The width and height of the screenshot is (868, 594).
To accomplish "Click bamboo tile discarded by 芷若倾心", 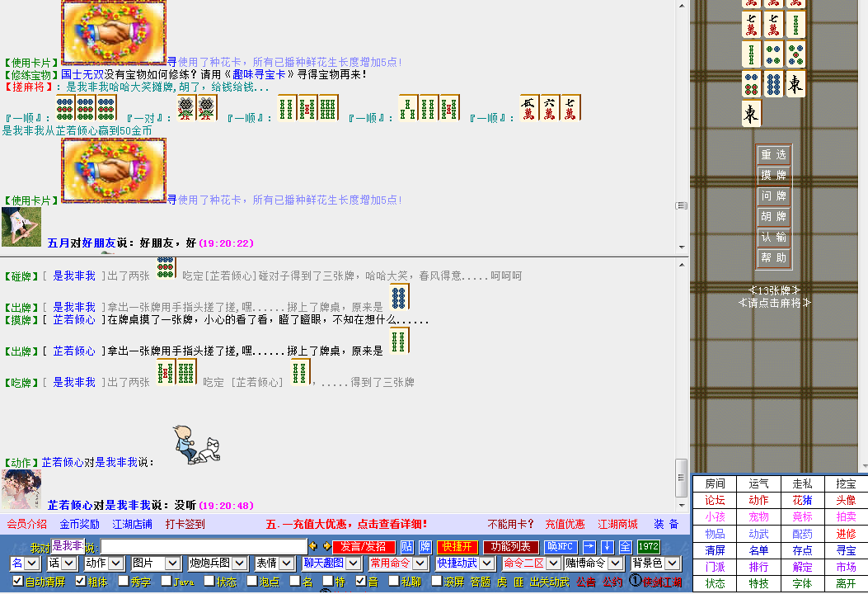I will [x=399, y=340].
